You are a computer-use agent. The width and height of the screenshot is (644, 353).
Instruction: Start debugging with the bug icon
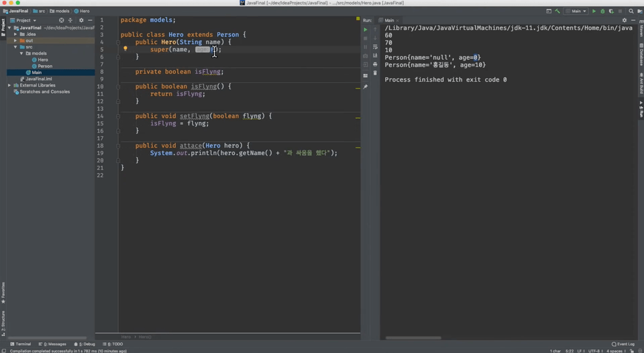point(602,11)
